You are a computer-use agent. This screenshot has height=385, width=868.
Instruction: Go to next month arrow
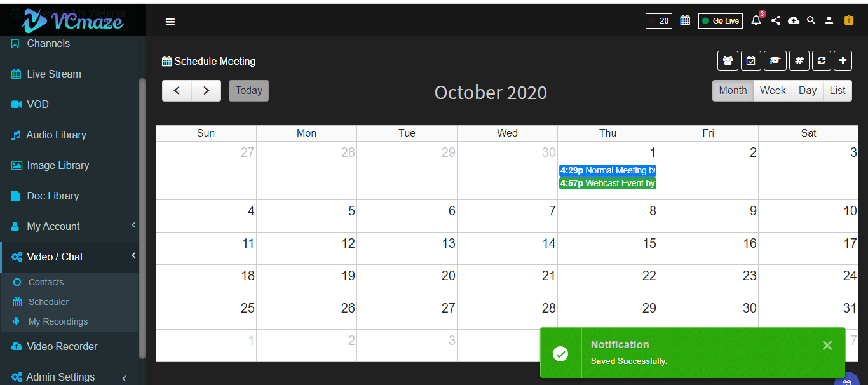(207, 90)
